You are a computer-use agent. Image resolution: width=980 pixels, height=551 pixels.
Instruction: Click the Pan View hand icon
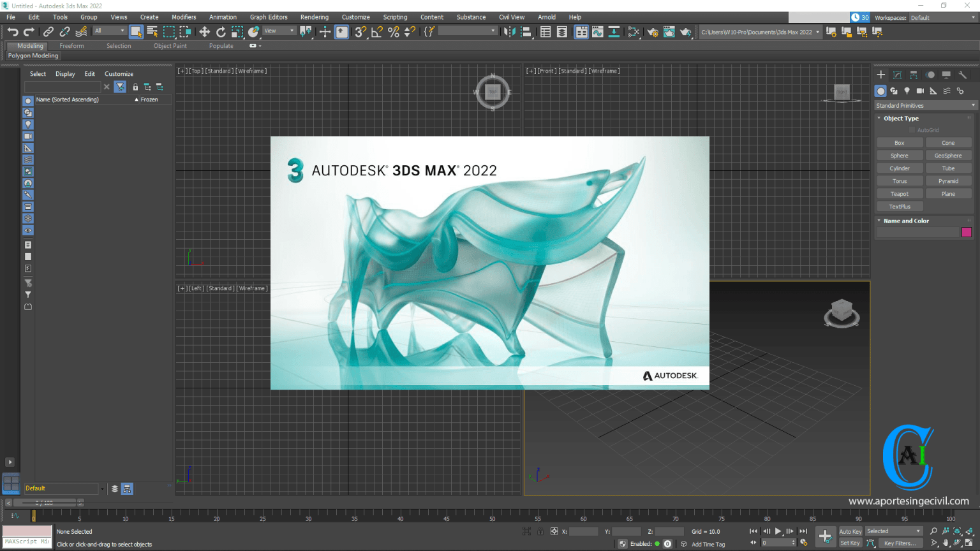pos(946,543)
